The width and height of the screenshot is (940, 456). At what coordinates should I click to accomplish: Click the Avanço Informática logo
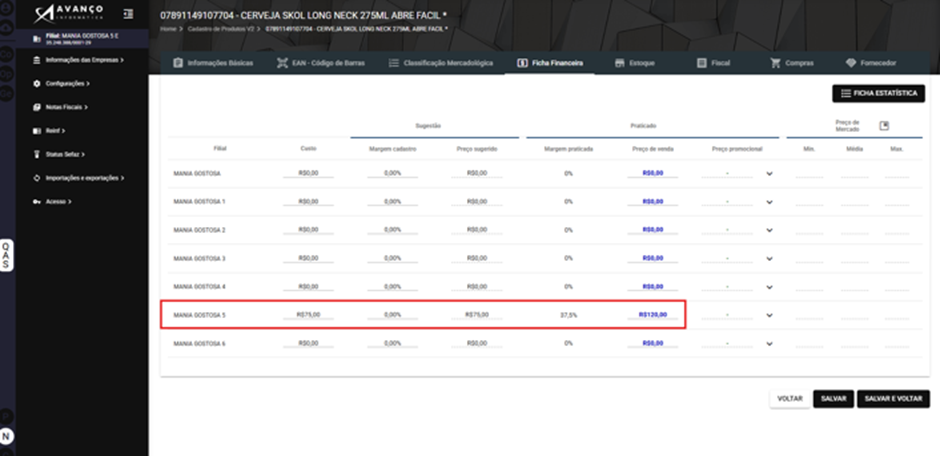point(69,13)
